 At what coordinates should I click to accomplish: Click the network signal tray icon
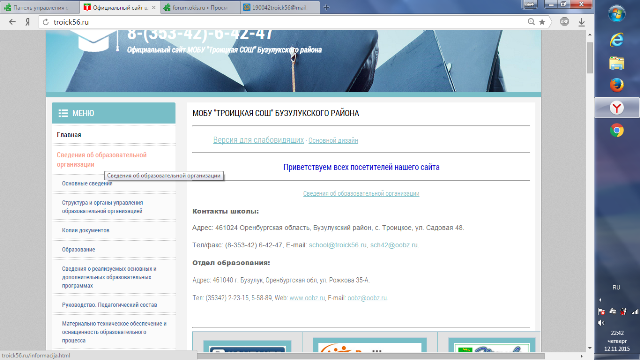point(635,311)
